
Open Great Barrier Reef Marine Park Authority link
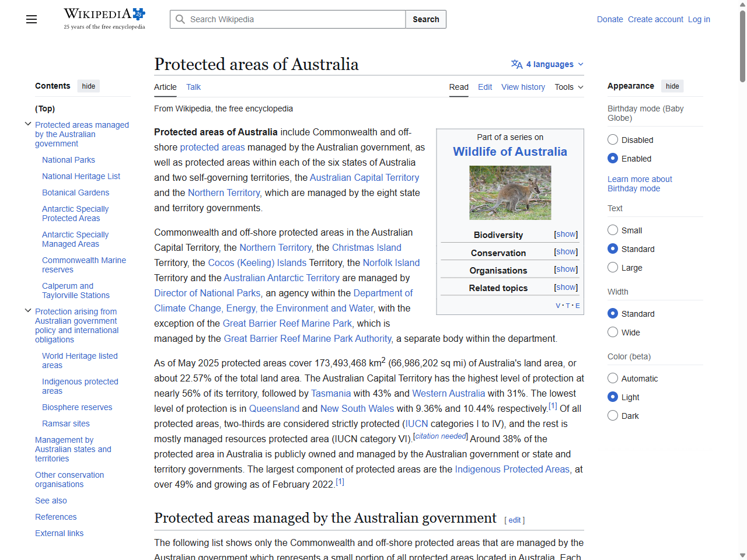pyautogui.click(x=308, y=338)
